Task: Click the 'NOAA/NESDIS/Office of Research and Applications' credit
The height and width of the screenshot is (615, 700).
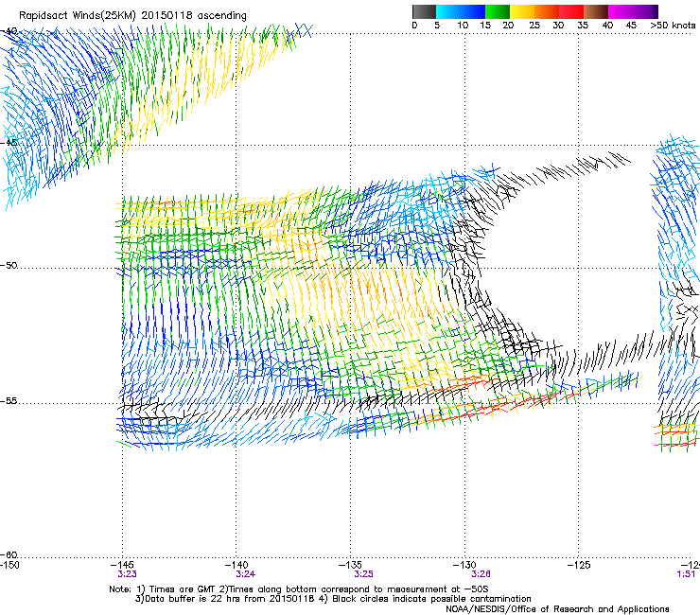Action: point(557,609)
